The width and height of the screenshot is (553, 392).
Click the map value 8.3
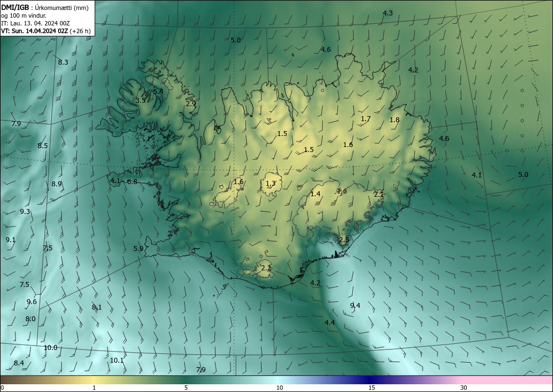click(63, 62)
